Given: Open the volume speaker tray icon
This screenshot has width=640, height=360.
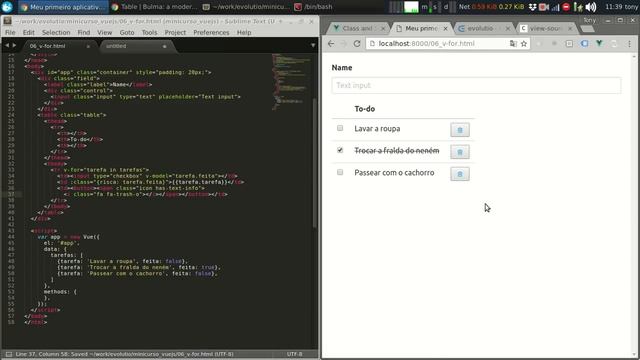Looking at the screenshot, I should (x=591, y=7).
